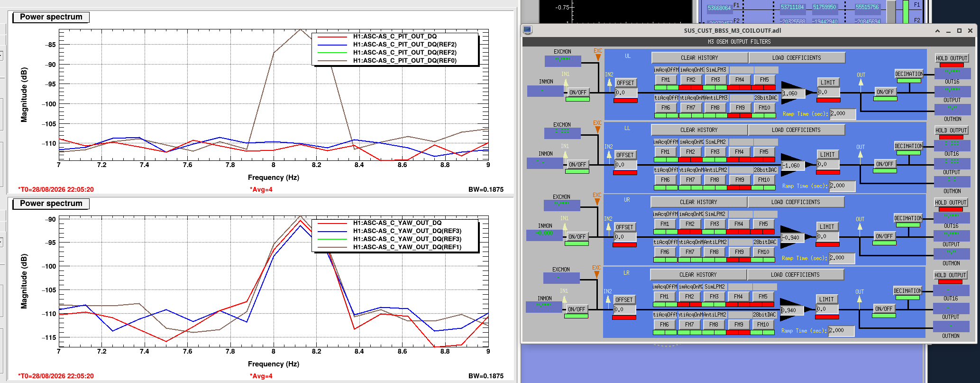980x383 pixels.
Task: Click LOAD COEFFICIENTS in the LR row
Action: [795, 275]
